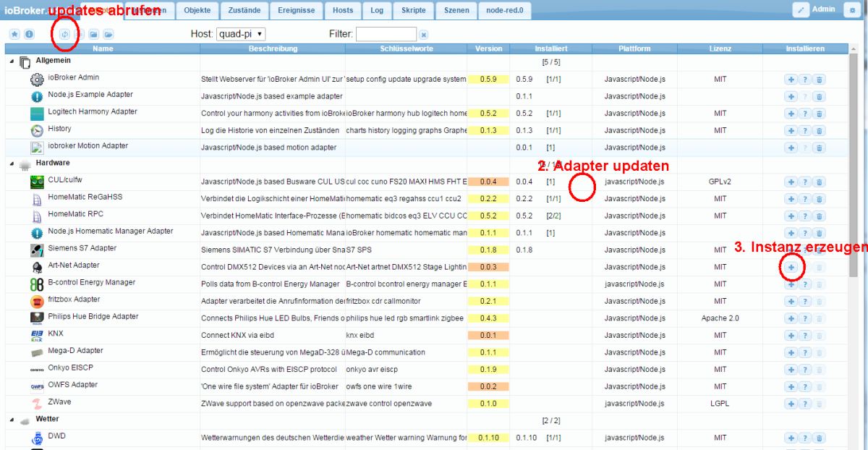
Task: Add instance of KNX adapter
Action: [x=791, y=336]
